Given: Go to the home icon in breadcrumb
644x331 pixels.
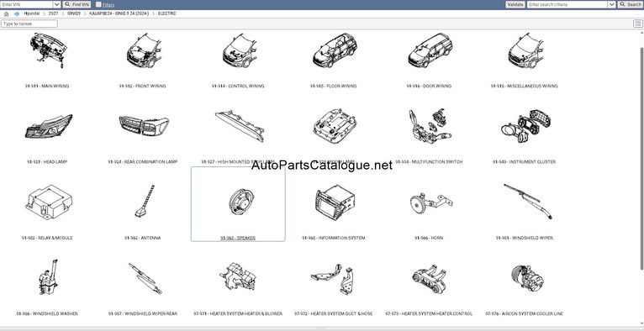Looking at the screenshot, I should coord(6,13).
